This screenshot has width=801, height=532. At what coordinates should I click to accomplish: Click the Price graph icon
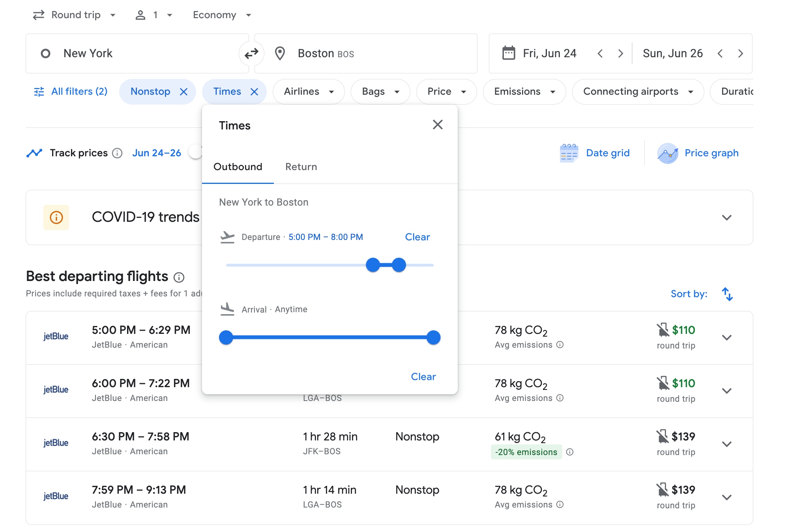click(x=666, y=153)
